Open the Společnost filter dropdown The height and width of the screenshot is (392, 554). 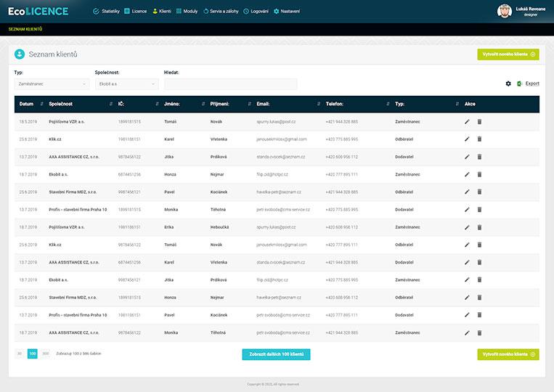point(126,84)
